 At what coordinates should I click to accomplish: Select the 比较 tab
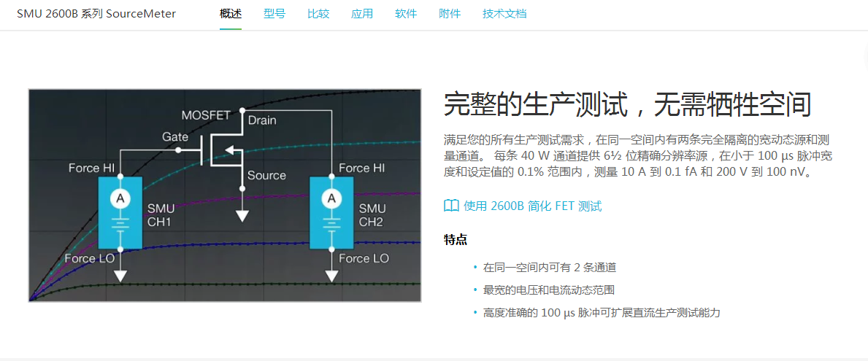click(x=318, y=14)
